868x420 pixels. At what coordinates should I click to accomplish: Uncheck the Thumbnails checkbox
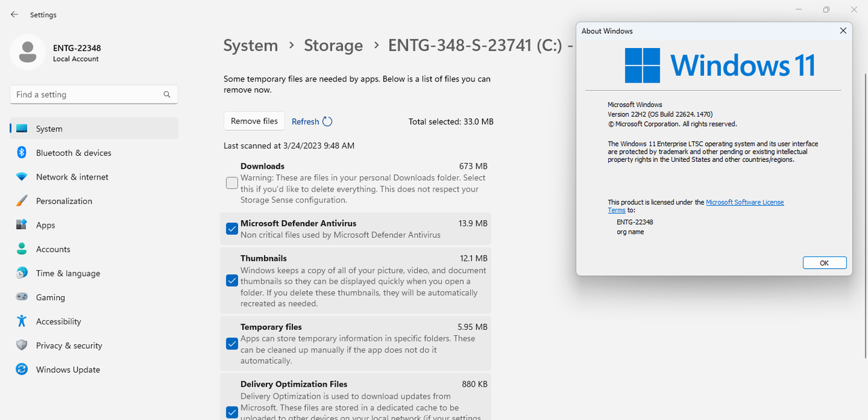pyautogui.click(x=232, y=280)
